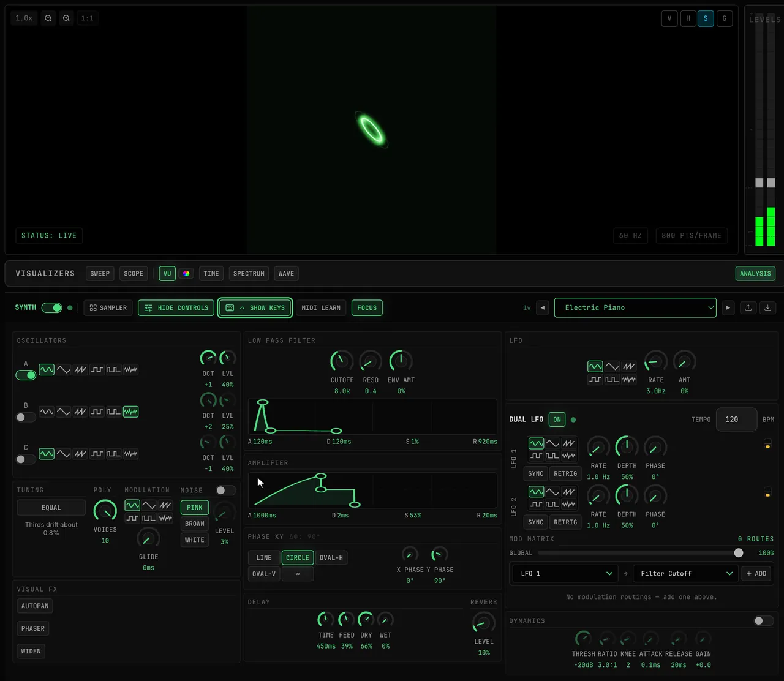Select sine wave for oscillator A
Screen dimensions: 784x681
pos(47,370)
